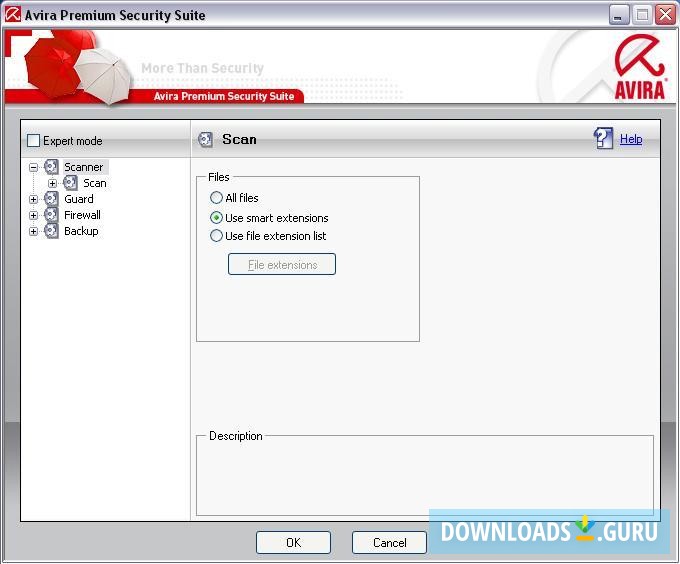Expand the Firewall tree node
This screenshot has height=564, width=680.
[33, 215]
